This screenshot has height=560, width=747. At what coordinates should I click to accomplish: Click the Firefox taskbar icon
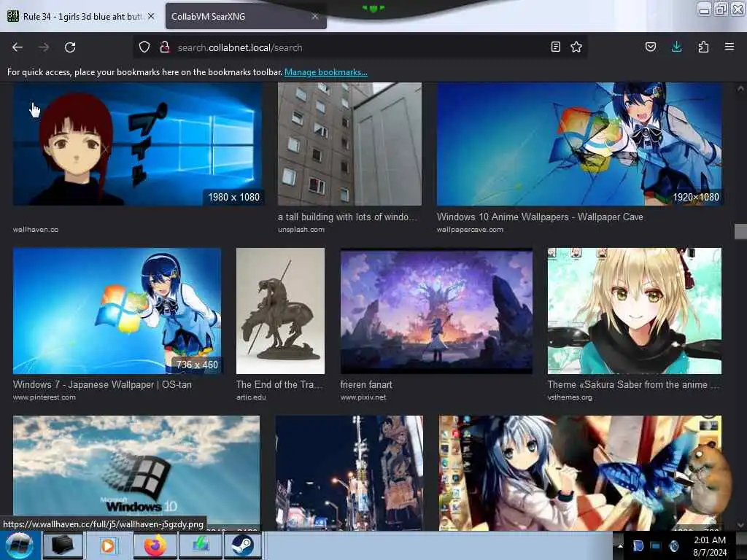click(155, 545)
